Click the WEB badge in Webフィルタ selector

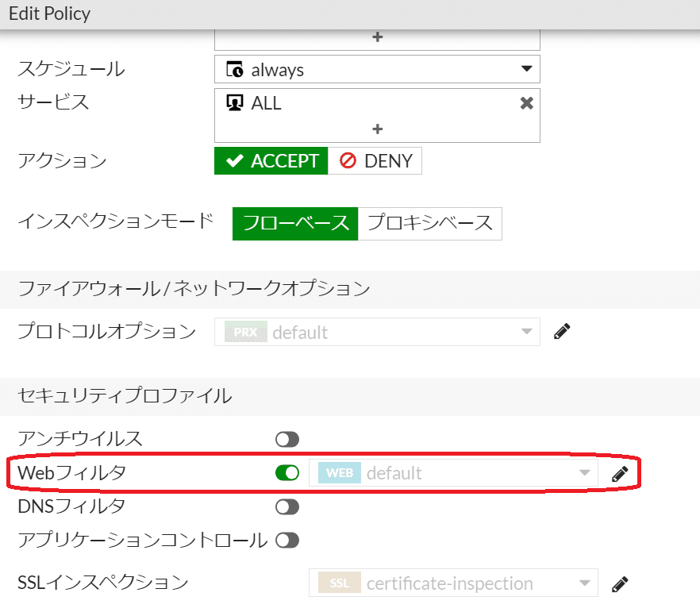[x=340, y=473]
